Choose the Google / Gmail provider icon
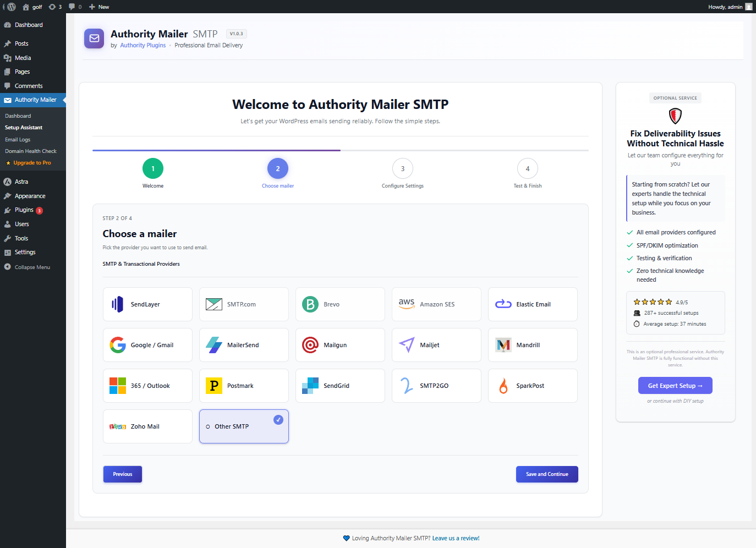The image size is (756, 548). 117,345
